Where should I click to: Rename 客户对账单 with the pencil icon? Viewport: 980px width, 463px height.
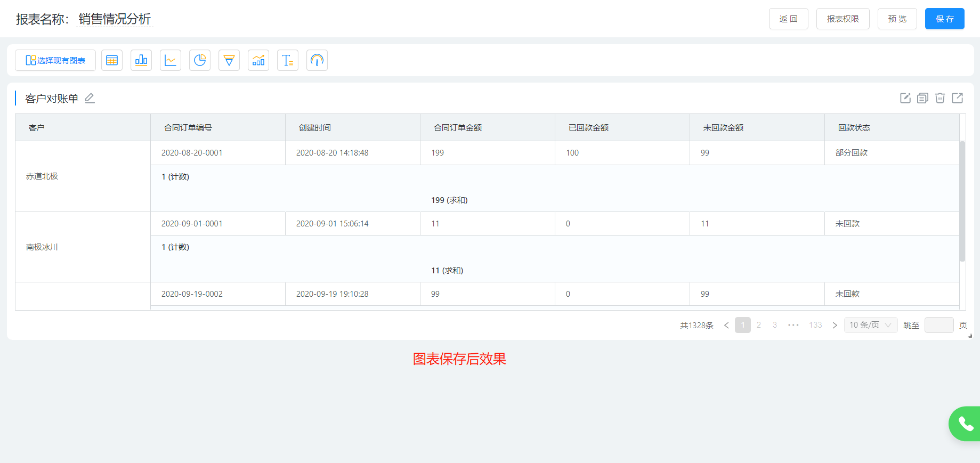point(90,98)
